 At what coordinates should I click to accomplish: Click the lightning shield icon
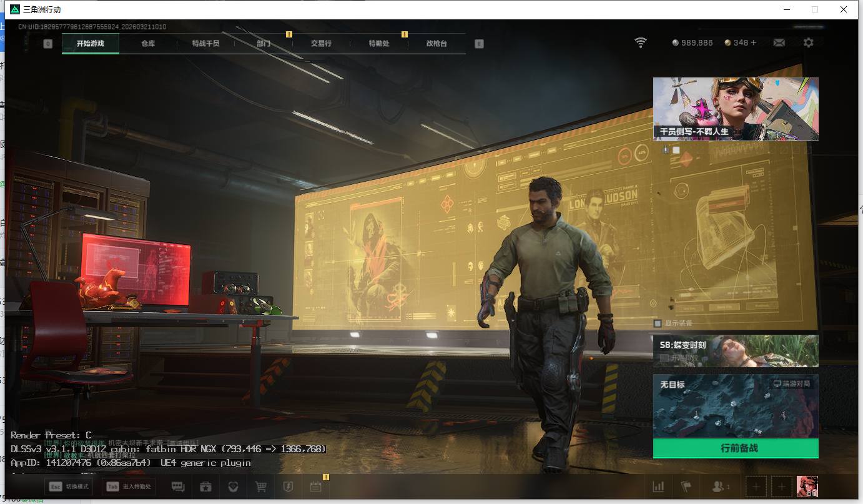pyautogui.click(x=288, y=487)
